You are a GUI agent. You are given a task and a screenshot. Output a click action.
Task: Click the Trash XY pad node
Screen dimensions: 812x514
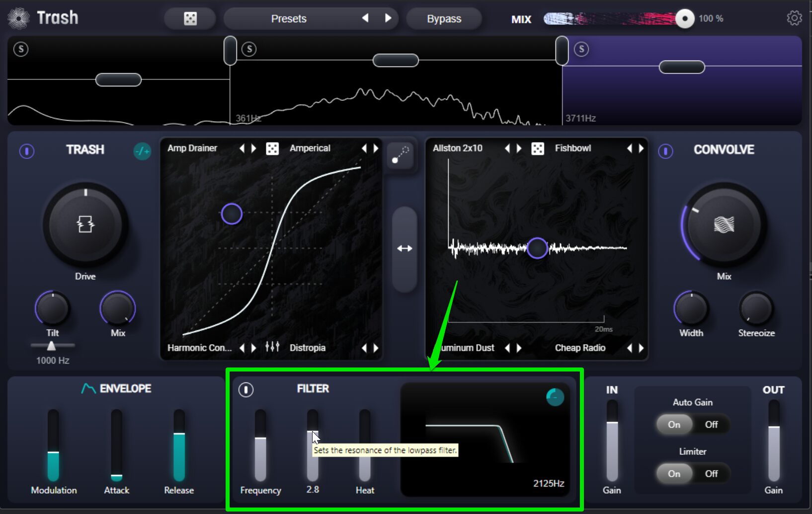(232, 214)
